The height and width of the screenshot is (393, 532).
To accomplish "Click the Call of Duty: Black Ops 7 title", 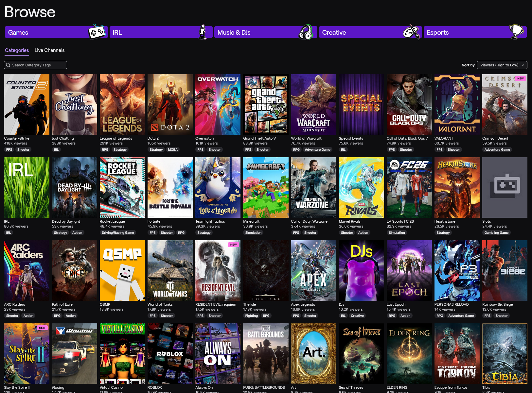I will (x=407, y=138).
